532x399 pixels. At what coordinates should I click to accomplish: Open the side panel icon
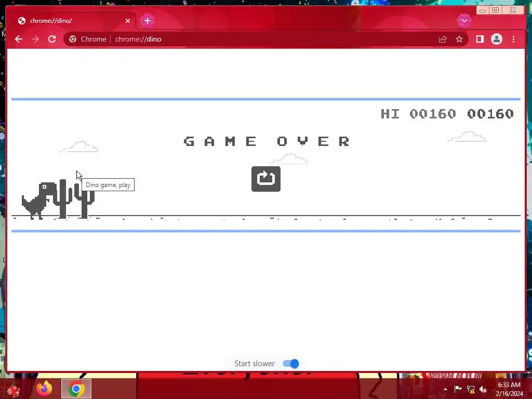[480, 39]
